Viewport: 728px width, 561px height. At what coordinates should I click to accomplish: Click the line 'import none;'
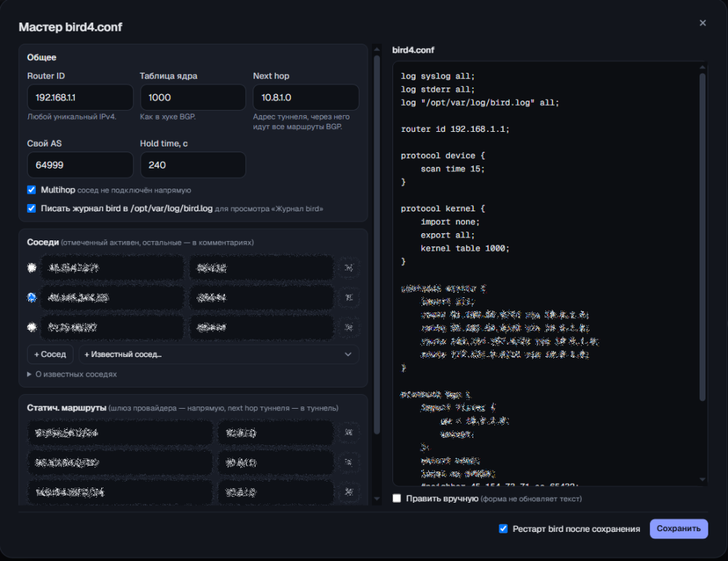pos(451,221)
